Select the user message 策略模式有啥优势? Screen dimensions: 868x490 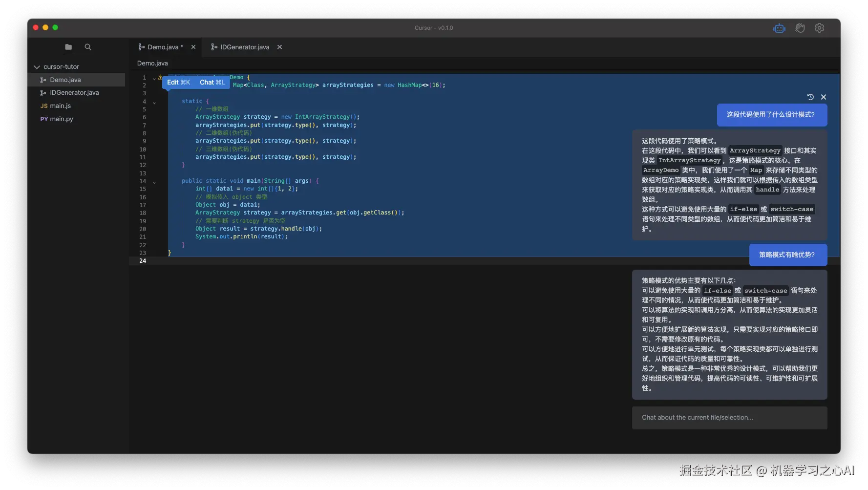(788, 255)
